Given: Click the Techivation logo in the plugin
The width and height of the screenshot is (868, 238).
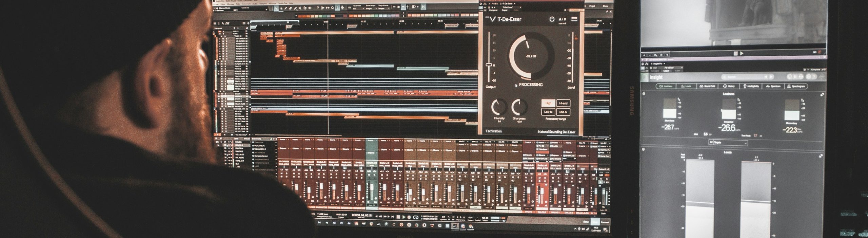Looking at the screenshot, I should click(494, 131).
